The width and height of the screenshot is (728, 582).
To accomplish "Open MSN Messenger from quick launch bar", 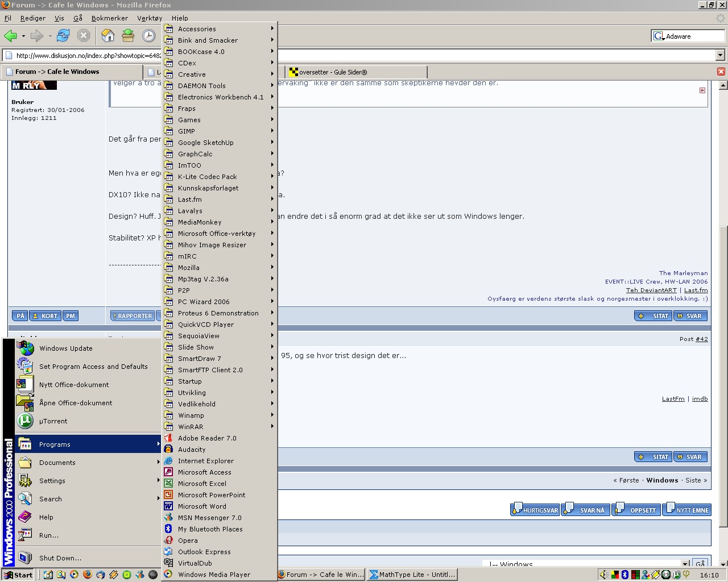I will [139, 575].
